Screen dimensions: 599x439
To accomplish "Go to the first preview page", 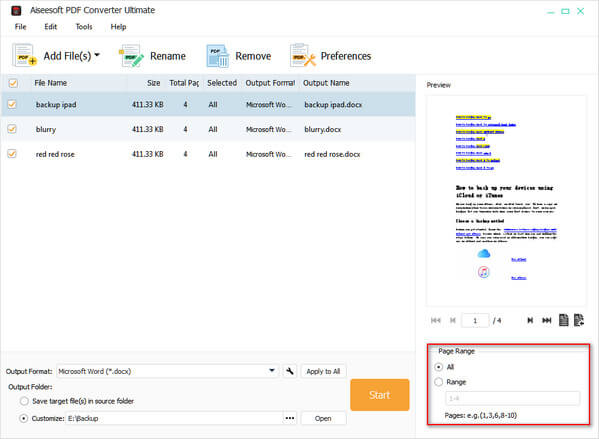I will pos(435,320).
